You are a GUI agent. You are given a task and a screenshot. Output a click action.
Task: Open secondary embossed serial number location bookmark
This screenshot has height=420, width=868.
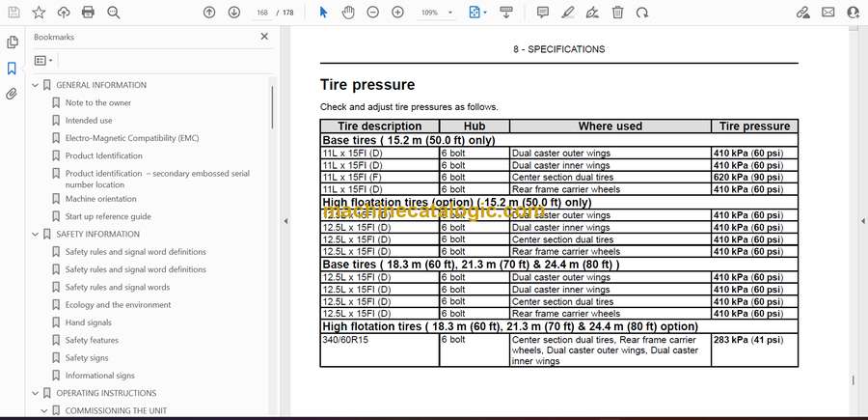click(x=157, y=179)
